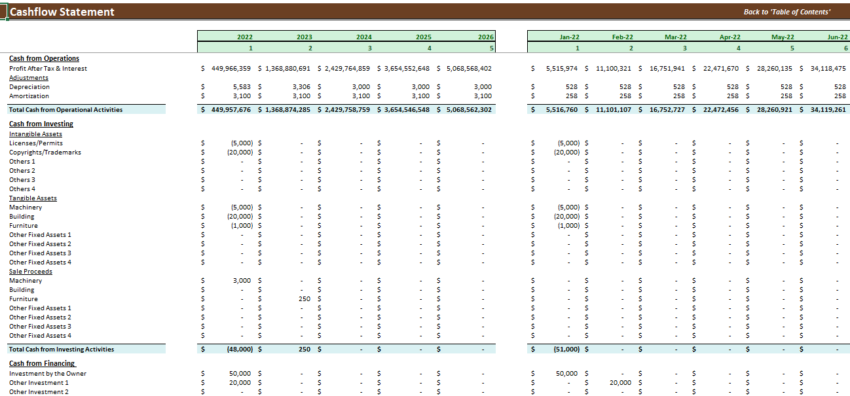Select 2023 profit value 1,368,880,691
Image resolution: width=850 pixels, height=396 pixels.
[x=288, y=69]
